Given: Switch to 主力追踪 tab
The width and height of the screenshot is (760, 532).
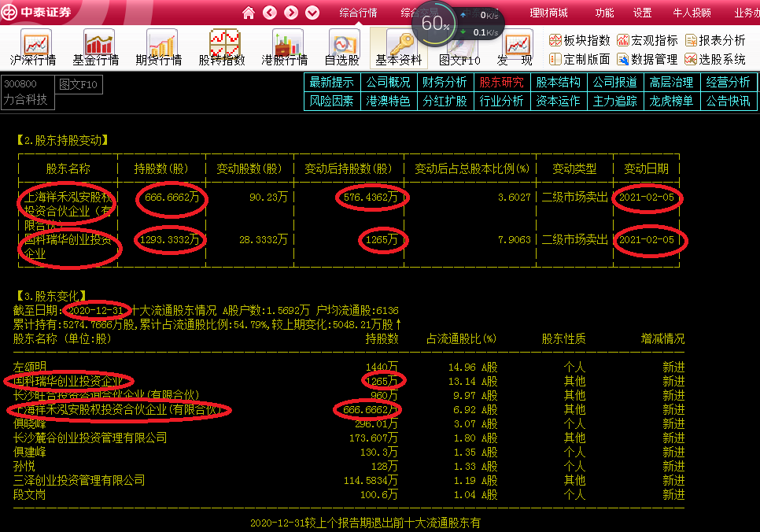Looking at the screenshot, I should [x=615, y=101].
